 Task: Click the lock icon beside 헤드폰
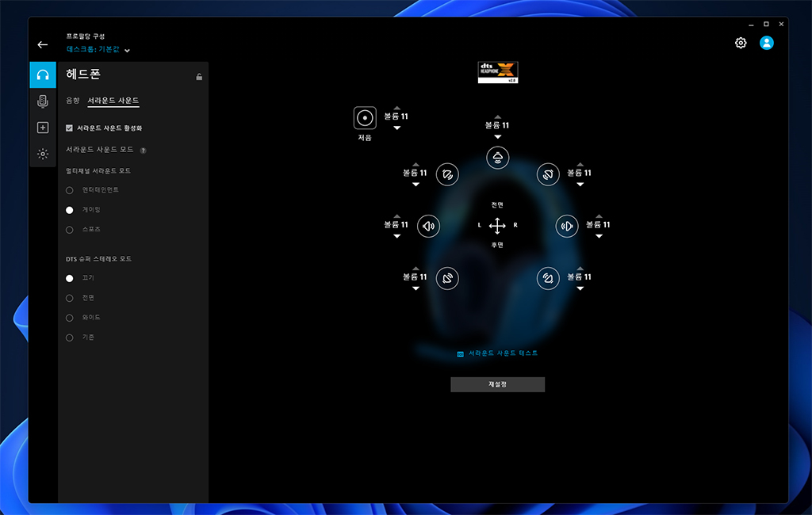(199, 77)
